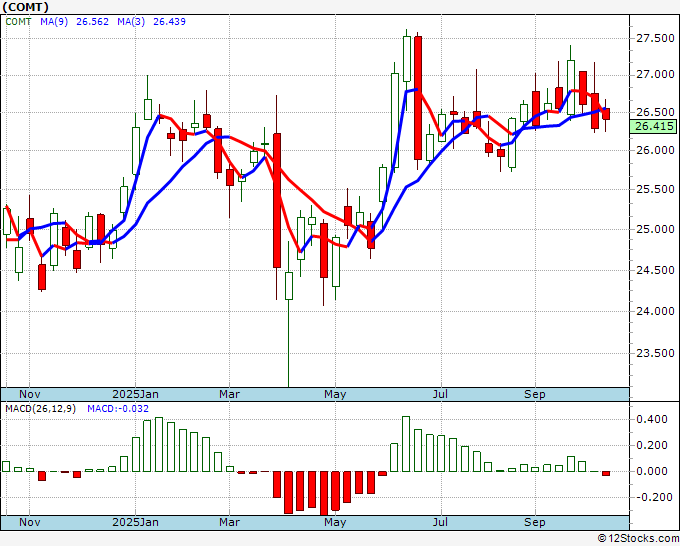Viewport: 680px width, 546px height.
Task: Click the large red April candlestick
Action: 277,200
